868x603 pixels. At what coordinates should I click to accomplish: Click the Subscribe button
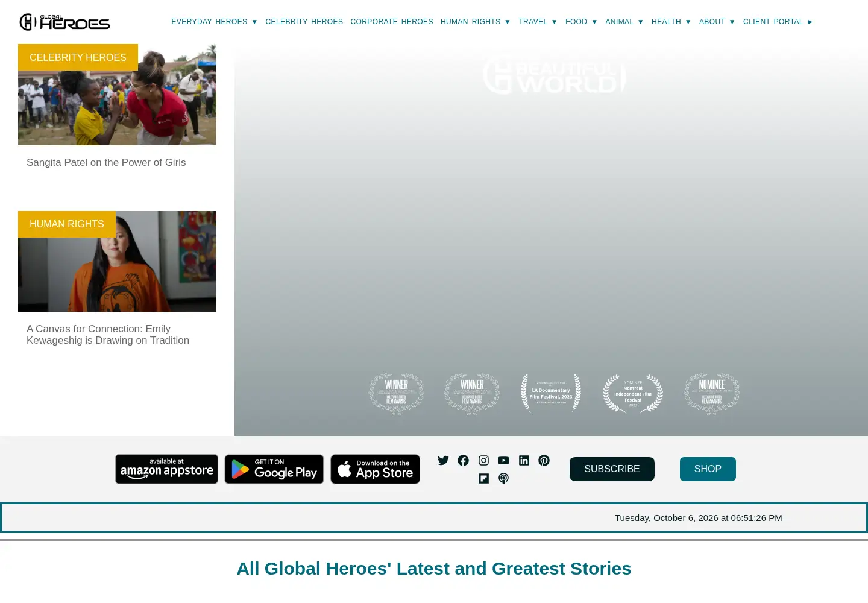tap(612, 469)
